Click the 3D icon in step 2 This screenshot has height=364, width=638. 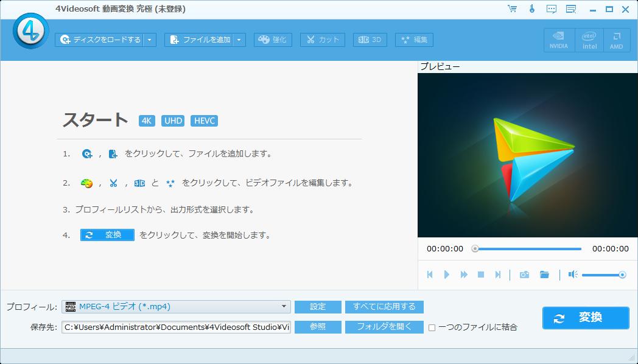coord(139,183)
